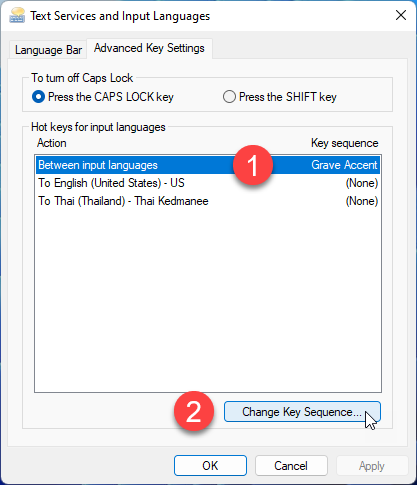417x485 pixels.
Task: Open the Change Key Sequence dialog
Action: [x=302, y=412]
